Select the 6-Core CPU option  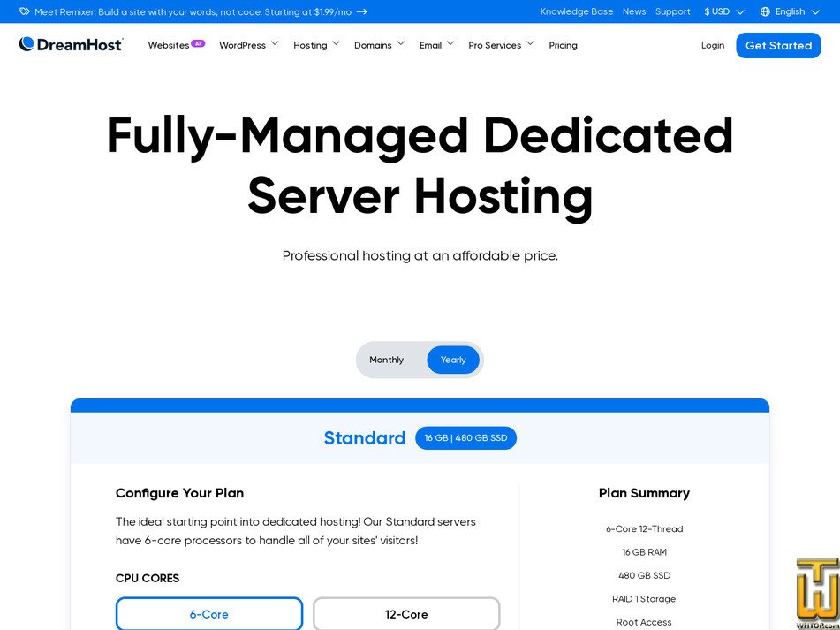click(209, 614)
